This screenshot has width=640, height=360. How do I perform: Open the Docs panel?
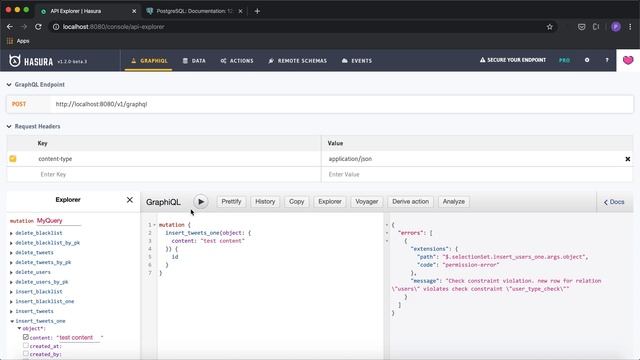614,202
